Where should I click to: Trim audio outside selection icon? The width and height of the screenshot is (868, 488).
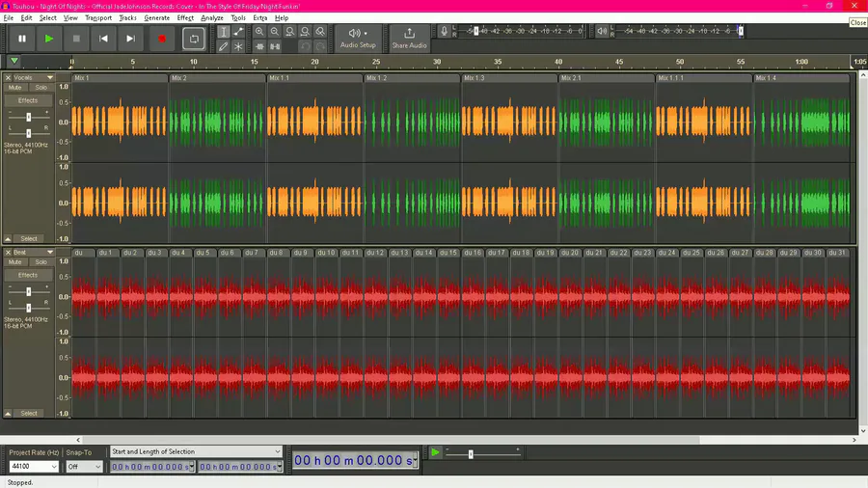tap(259, 46)
